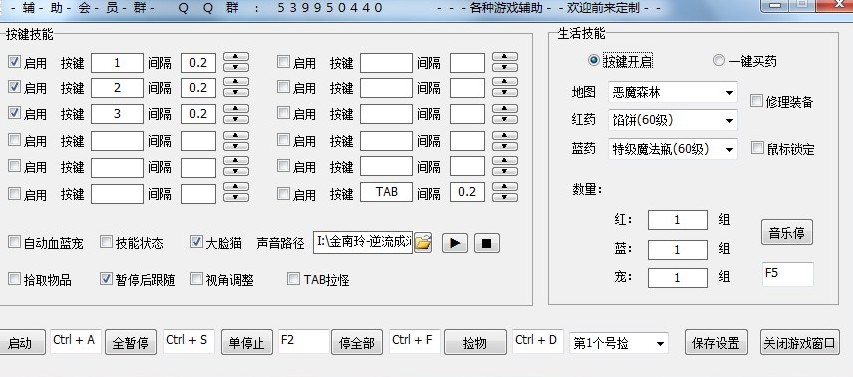Click the 音乐停 button
Screen dimensions: 853x377
[787, 233]
